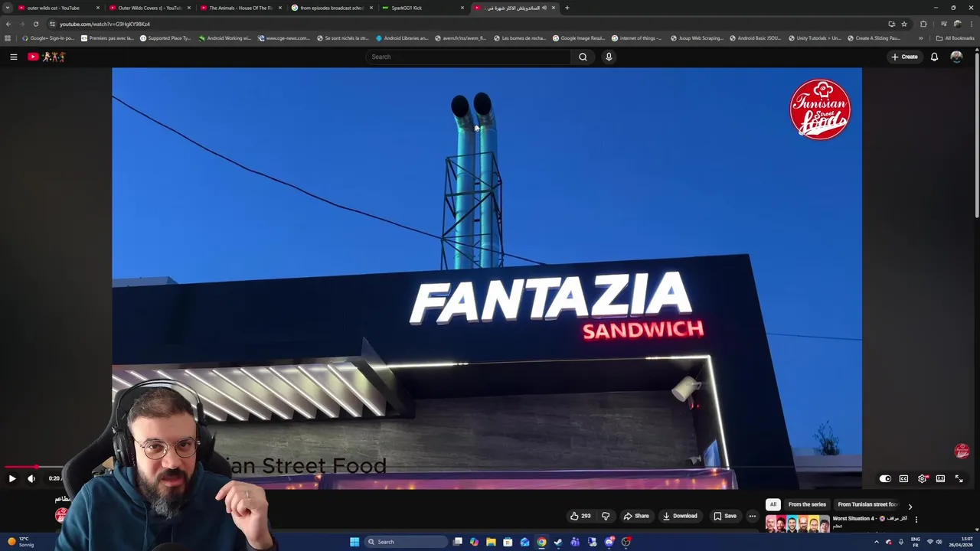This screenshot has width=980, height=551.
Task: Open the player settings gear
Action: tap(922, 478)
